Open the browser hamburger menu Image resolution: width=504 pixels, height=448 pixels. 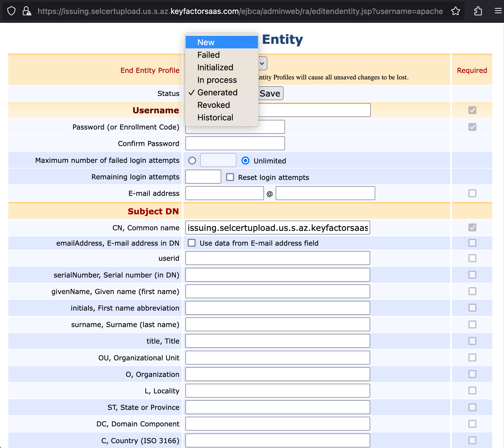click(498, 11)
